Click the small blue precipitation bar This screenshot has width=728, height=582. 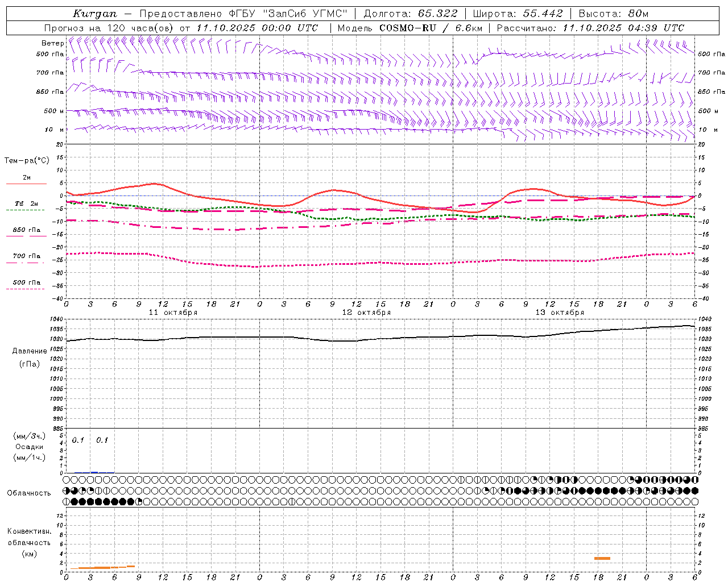94,472
